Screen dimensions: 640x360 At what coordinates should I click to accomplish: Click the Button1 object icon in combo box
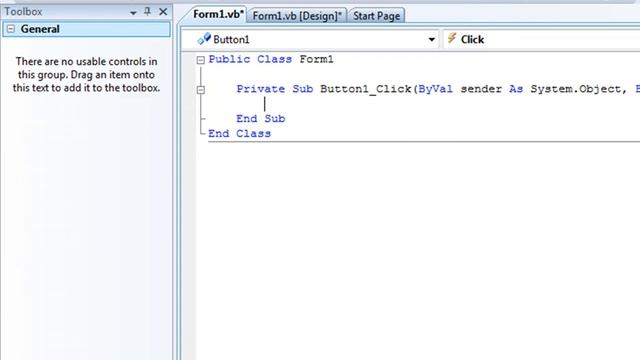(204, 39)
